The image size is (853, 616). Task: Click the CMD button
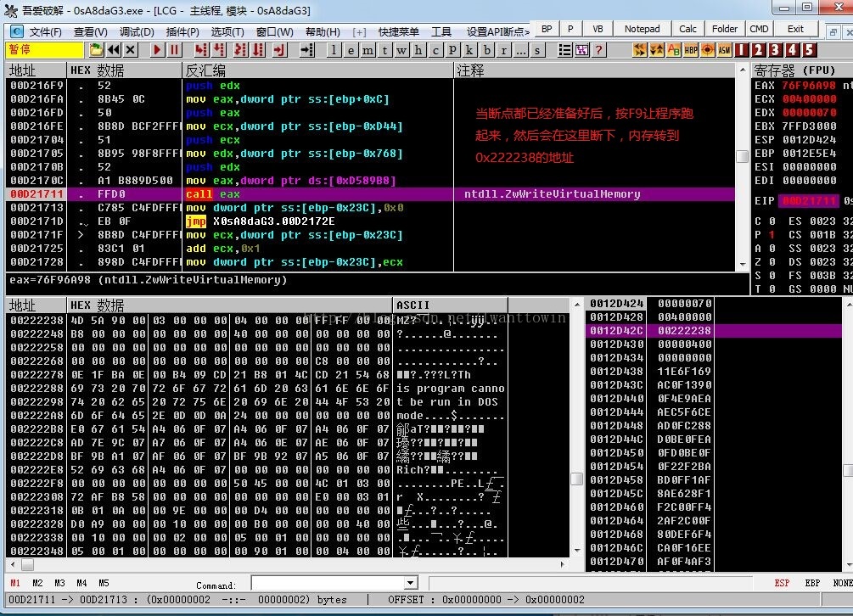[x=759, y=30]
